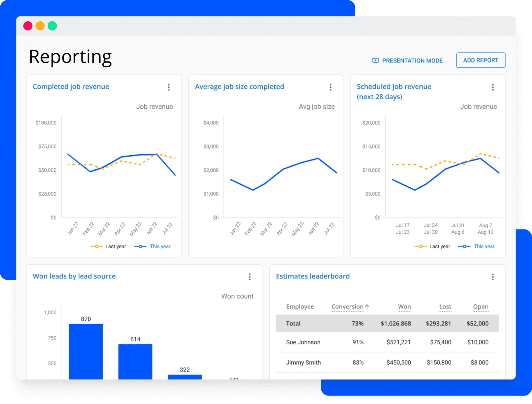The image size is (532, 404).
Task: Click the red window close dot
Action: (28, 26)
